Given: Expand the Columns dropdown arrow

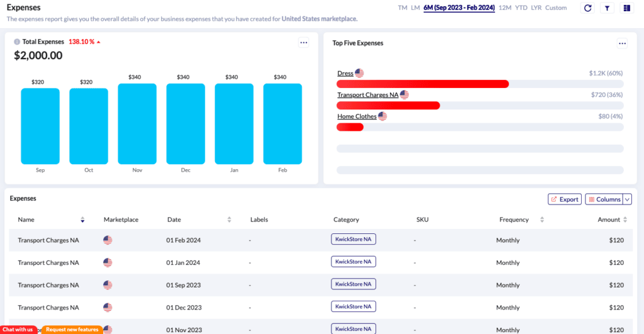Looking at the screenshot, I should [627, 199].
